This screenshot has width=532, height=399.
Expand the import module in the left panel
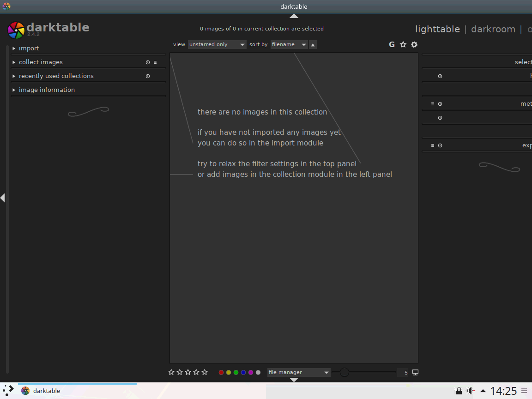(29, 48)
